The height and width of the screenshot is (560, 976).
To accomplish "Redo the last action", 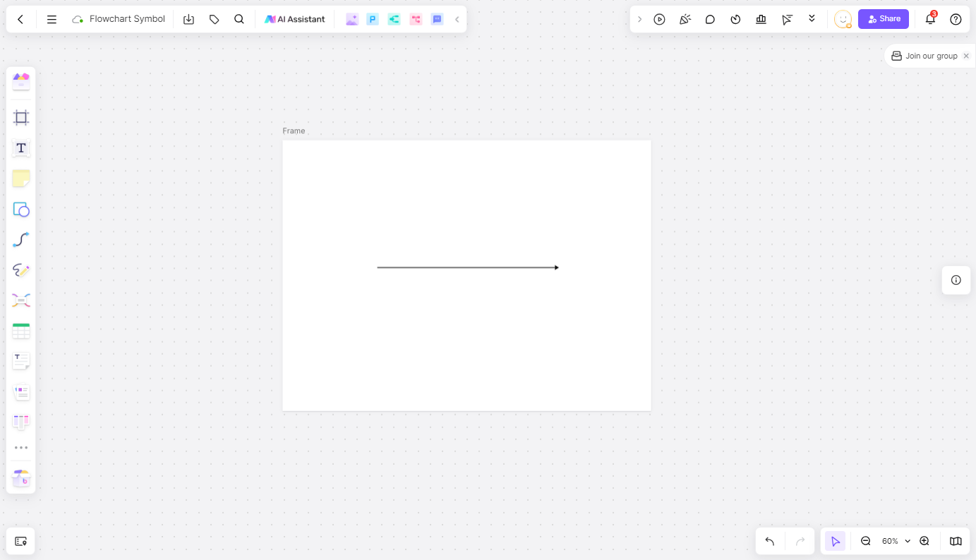I will (800, 541).
